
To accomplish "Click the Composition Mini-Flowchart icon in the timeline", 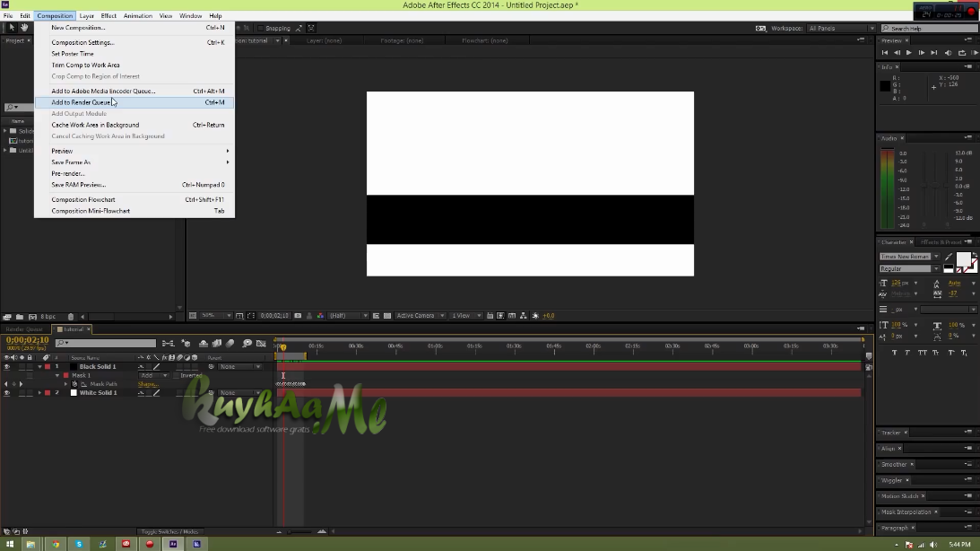I will (x=168, y=344).
